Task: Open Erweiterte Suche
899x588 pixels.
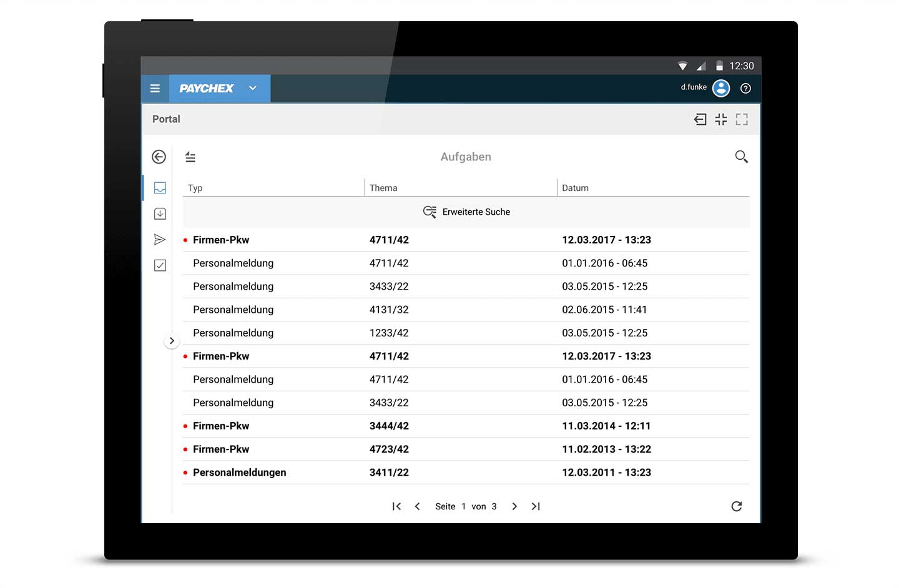Action: pos(466,212)
